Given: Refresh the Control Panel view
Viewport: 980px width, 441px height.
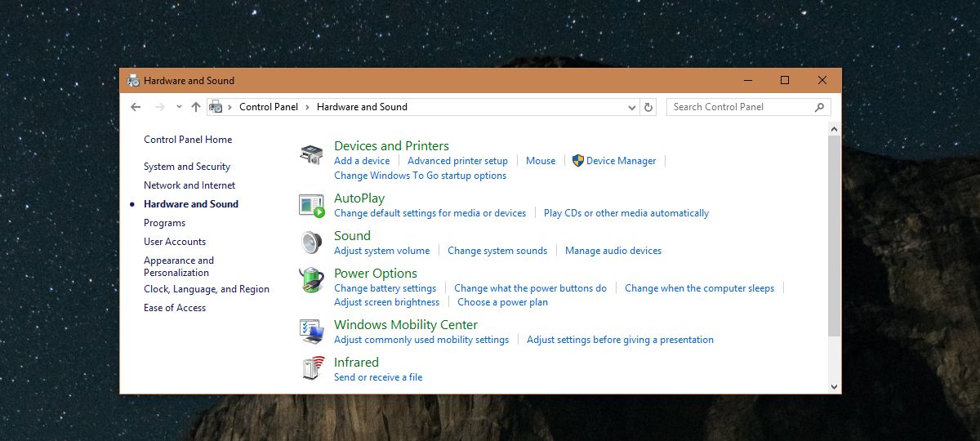Looking at the screenshot, I should (648, 107).
